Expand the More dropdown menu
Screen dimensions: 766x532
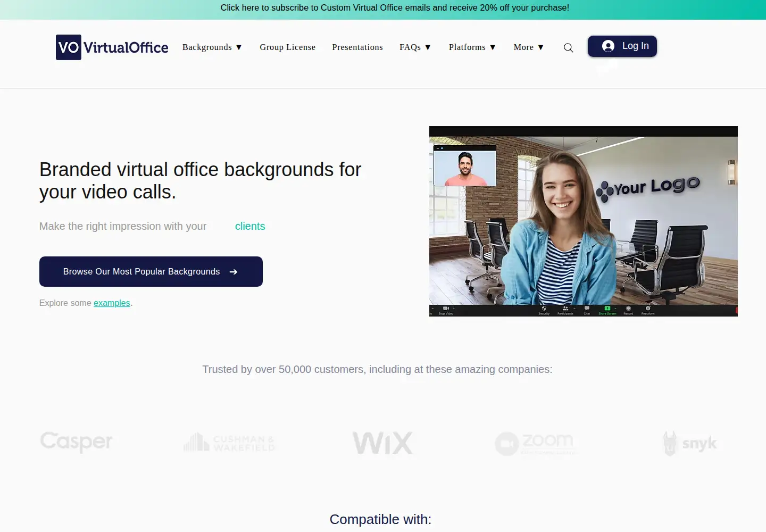tap(529, 47)
